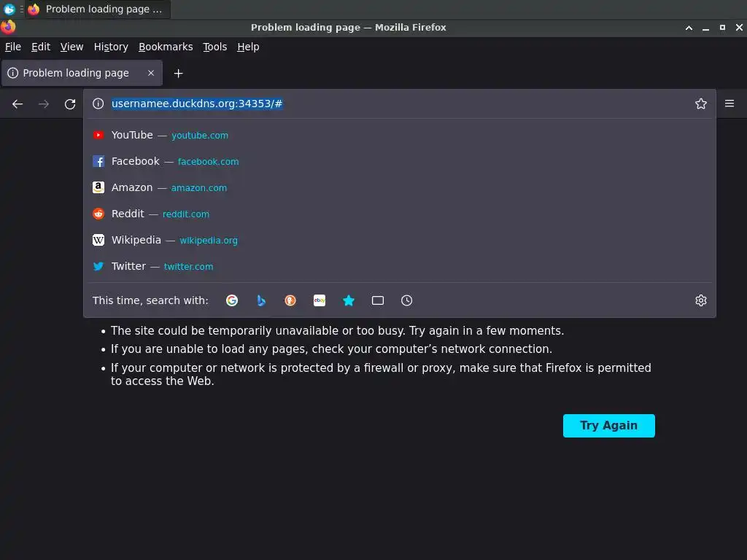Viewport: 747px width, 560px height.
Task: Open a new tab with the plus button
Action: pos(178,74)
